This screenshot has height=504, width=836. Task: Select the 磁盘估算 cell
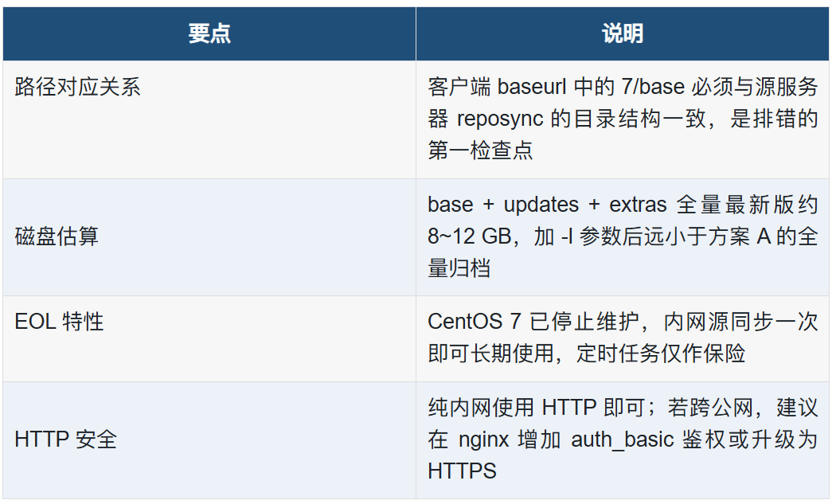tap(209, 236)
